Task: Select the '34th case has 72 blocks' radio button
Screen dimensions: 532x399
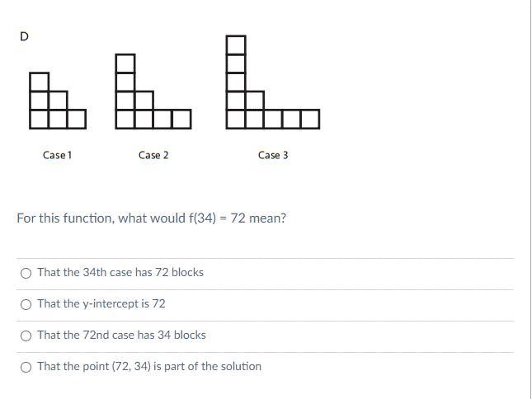Action: pos(26,273)
